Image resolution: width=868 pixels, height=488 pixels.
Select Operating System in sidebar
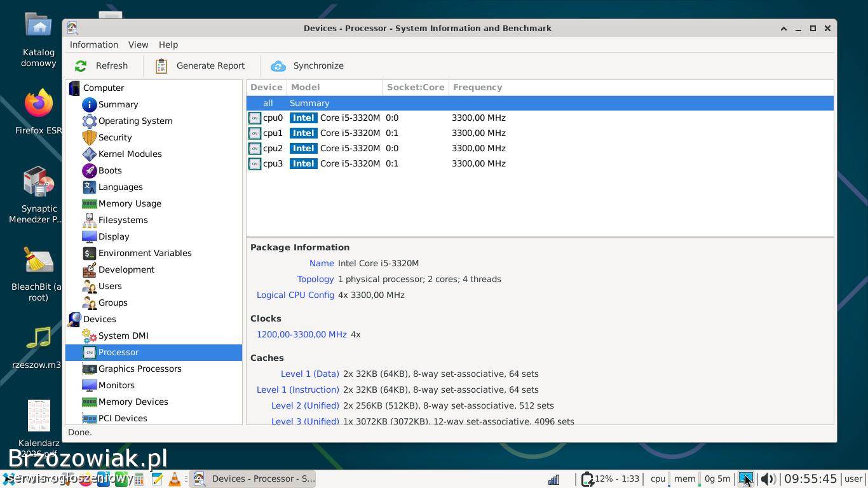coord(135,121)
